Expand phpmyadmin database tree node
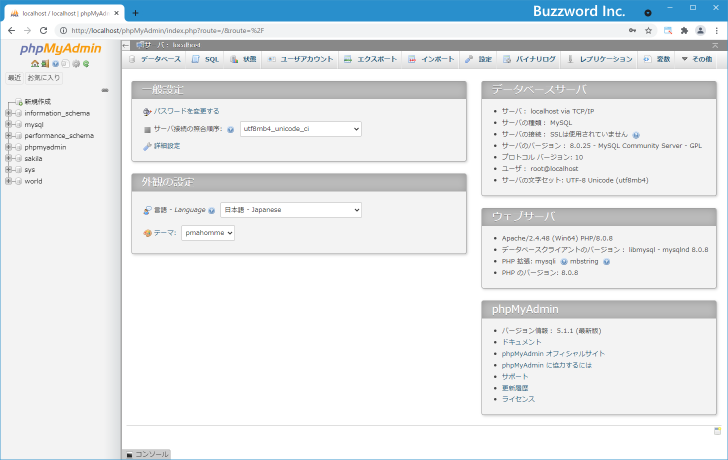 point(8,147)
